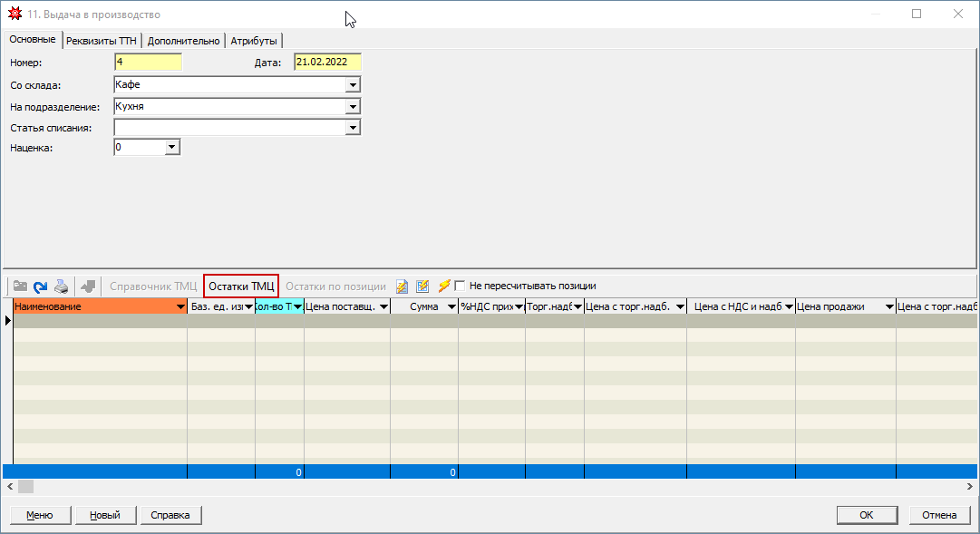This screenshot has height=534, width=980.
Task: Click the grey arrow icon next to the printer
Action: (88, 286)
